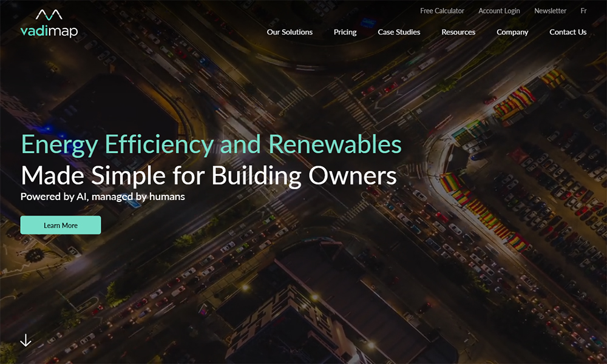Screen dimensions: 607x364
Task: Click the Powered by AI tagline
Action: [103, 197]
